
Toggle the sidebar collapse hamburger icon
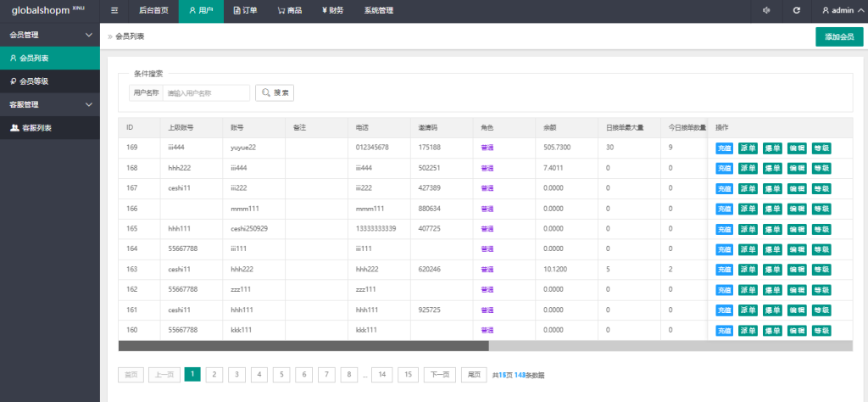click(114, 11)
